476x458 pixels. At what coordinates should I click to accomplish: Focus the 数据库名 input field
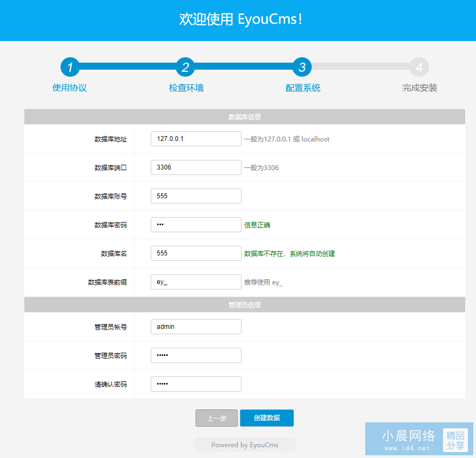tap(196, 253)
